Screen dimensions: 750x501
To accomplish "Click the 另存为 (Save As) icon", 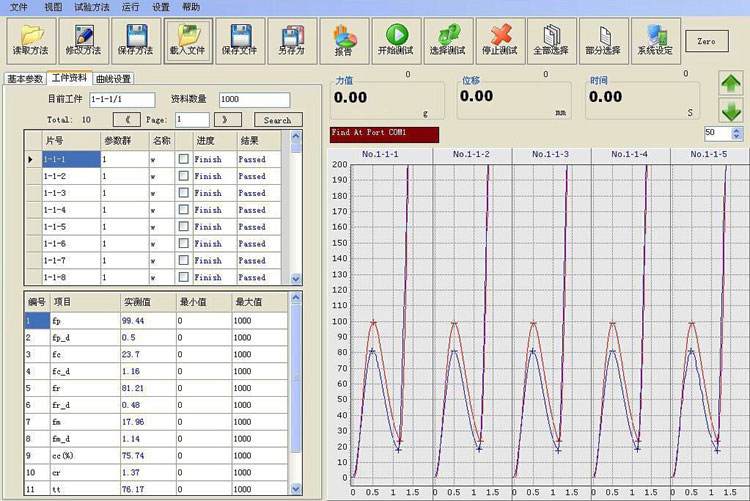I will [x=291, y=40].
